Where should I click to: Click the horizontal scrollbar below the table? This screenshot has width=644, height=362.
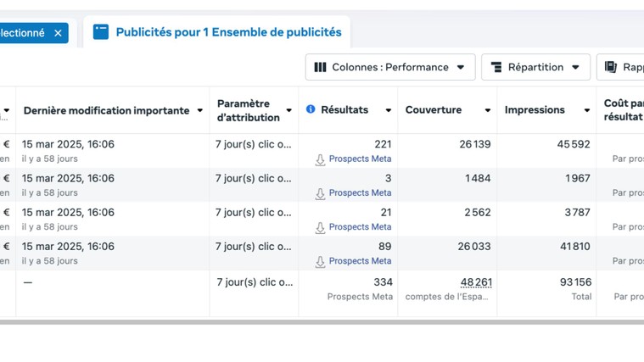[322, 322]
